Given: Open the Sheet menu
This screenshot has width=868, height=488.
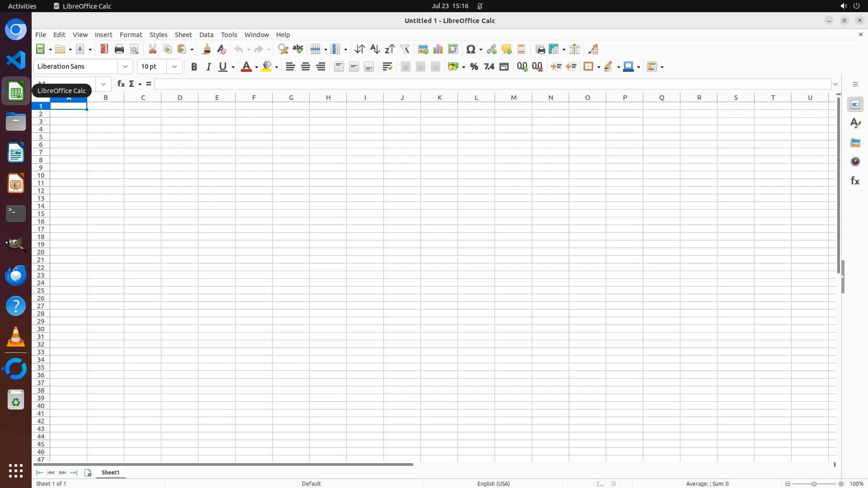Looking at the screenshot, I should 183,35.
